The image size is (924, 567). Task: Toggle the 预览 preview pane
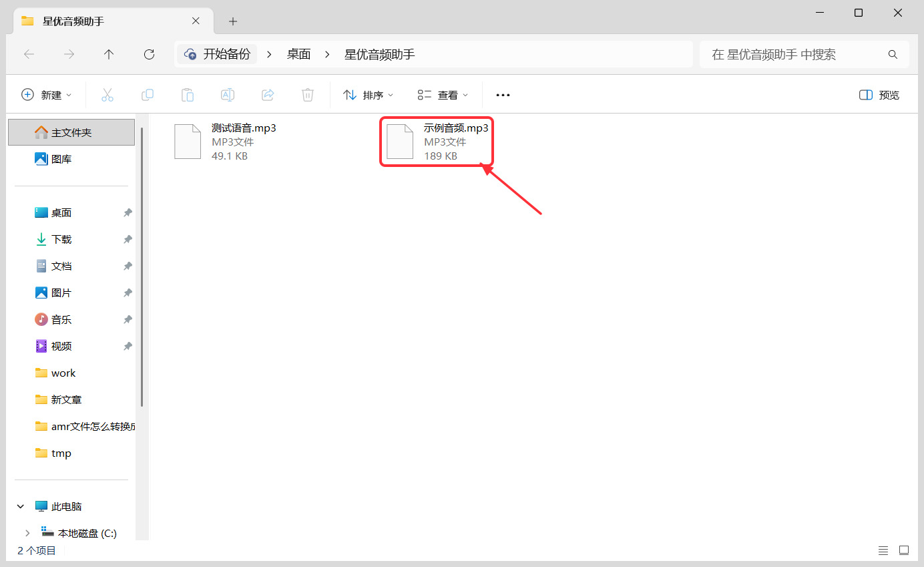tap(879, 95)
